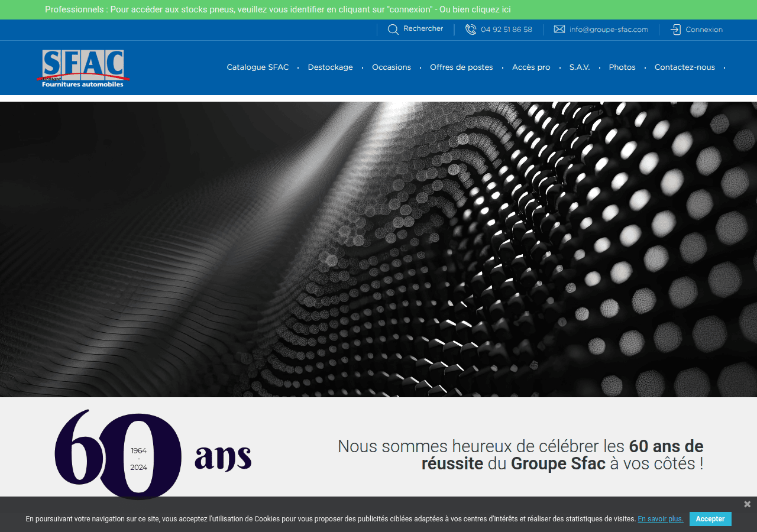Select Offres de postes in navigation

461,67
